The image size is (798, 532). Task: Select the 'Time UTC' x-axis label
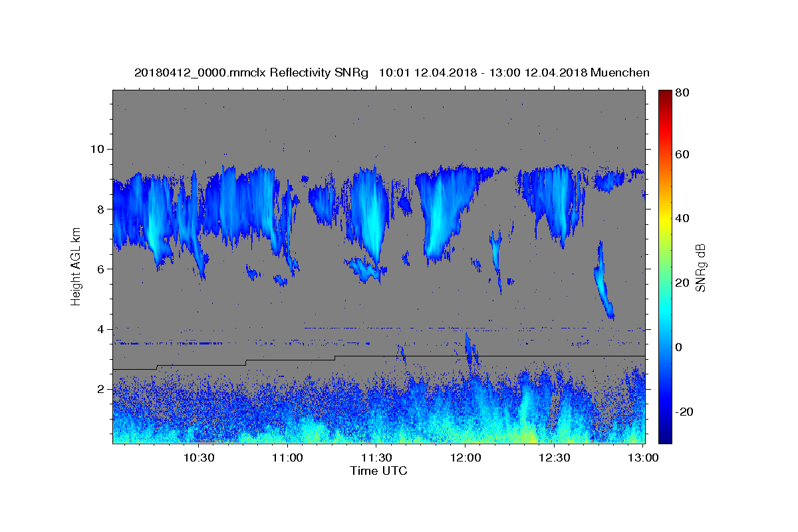tap(378, 471)
